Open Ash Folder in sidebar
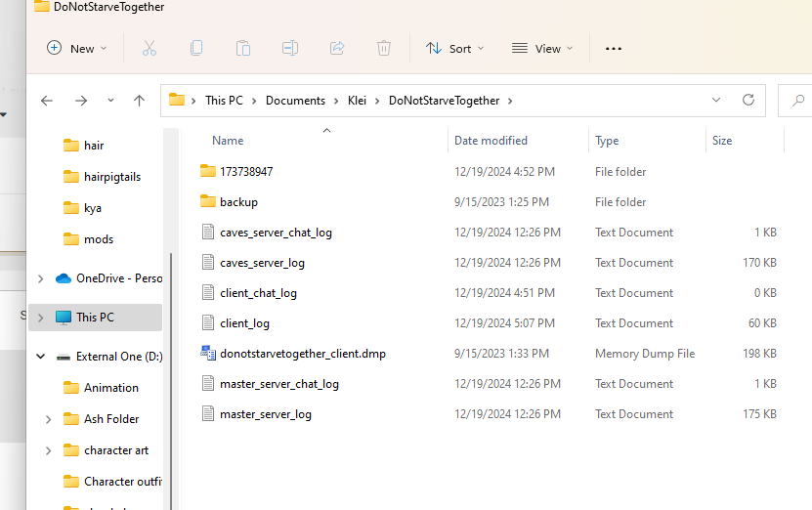The height and width of the screenshot is (510, 812). pos(111,418)
